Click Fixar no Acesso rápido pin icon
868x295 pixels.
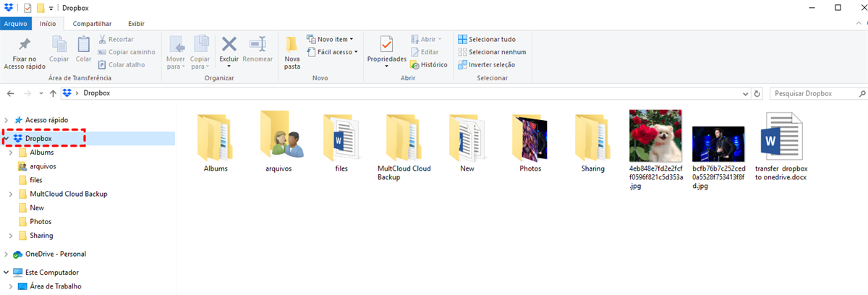[x=25, y=43]
